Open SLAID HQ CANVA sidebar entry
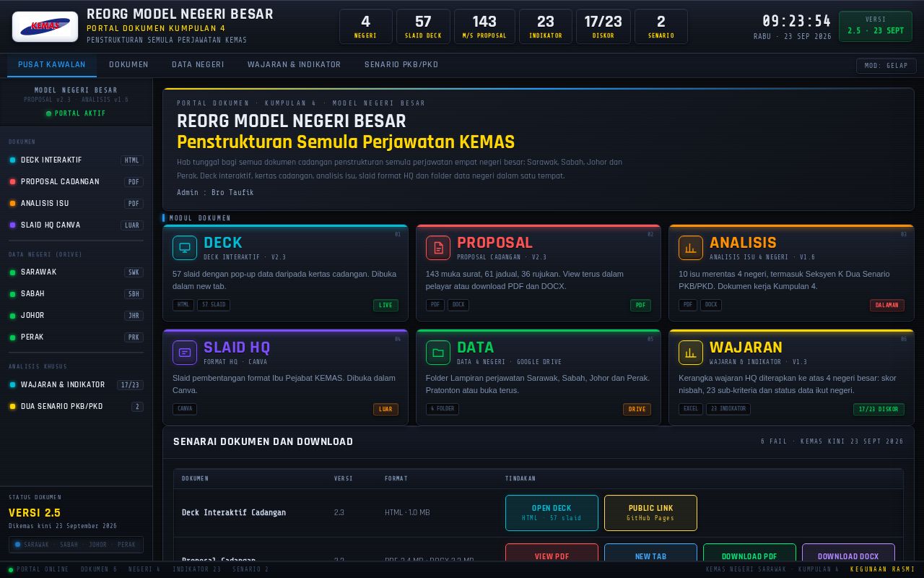The image size is (924, 578). pos(77,225)
